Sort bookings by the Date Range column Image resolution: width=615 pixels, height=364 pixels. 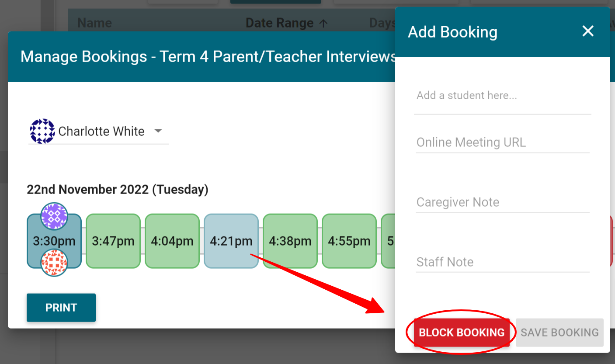280,22
